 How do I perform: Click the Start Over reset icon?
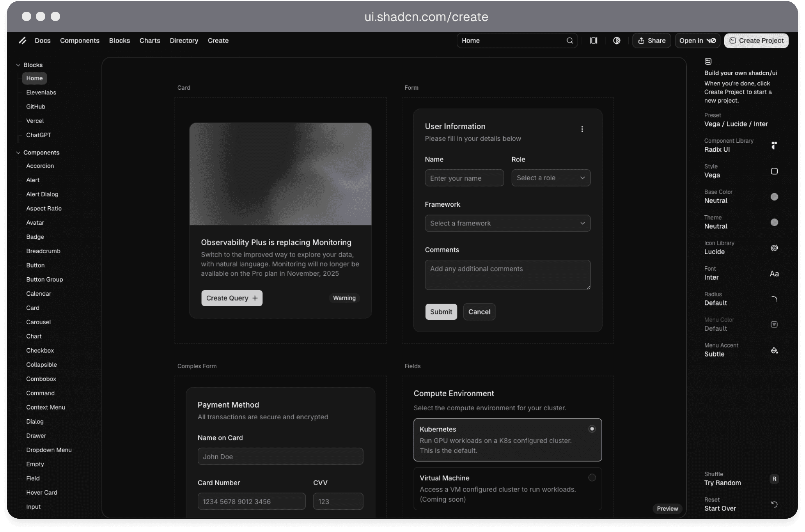pyautogui.click(x=774, y=504)
